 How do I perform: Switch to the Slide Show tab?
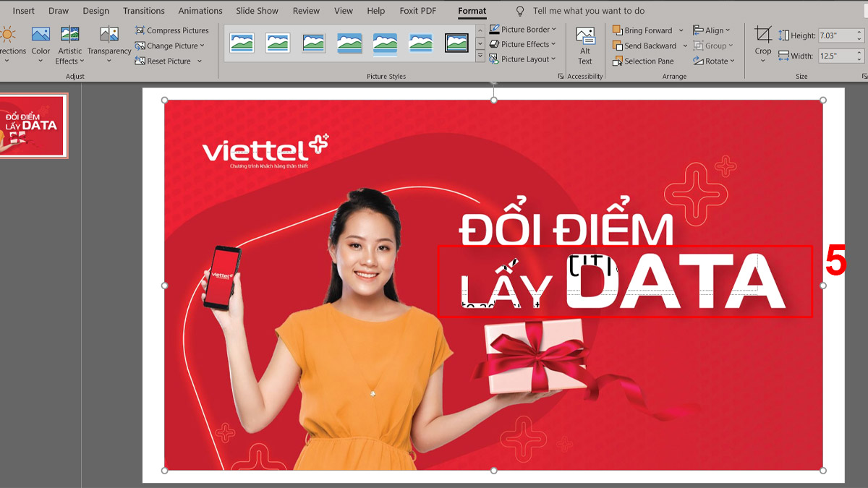click(257, 10)
